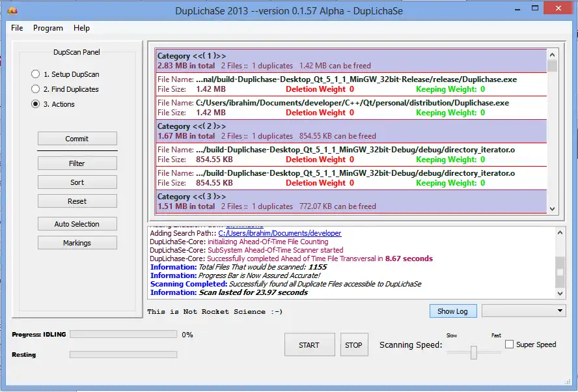The width and height of the screenshot is (578, 392).
Task: Click "772.07 KB can be freed" text
Action: 338,206
